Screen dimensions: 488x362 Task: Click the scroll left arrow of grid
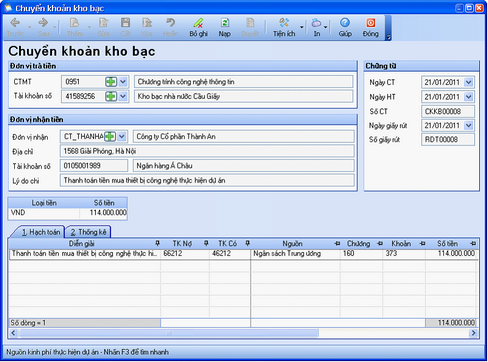[x=13, y=333]
